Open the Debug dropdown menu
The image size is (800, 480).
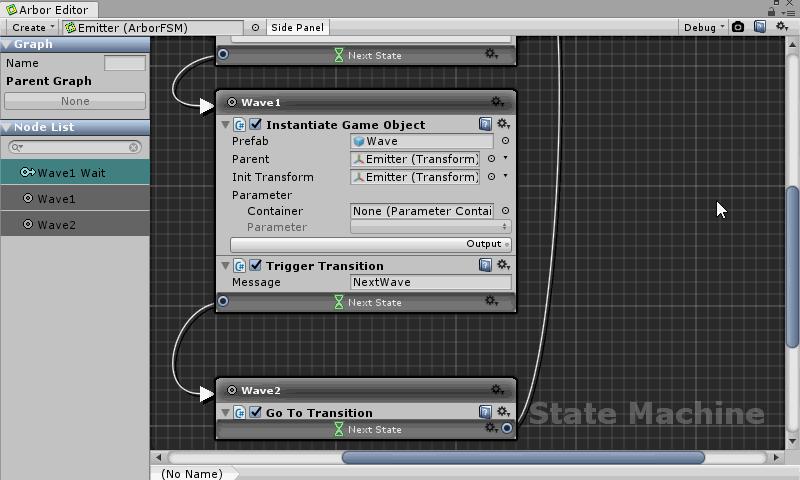(704, 28)
